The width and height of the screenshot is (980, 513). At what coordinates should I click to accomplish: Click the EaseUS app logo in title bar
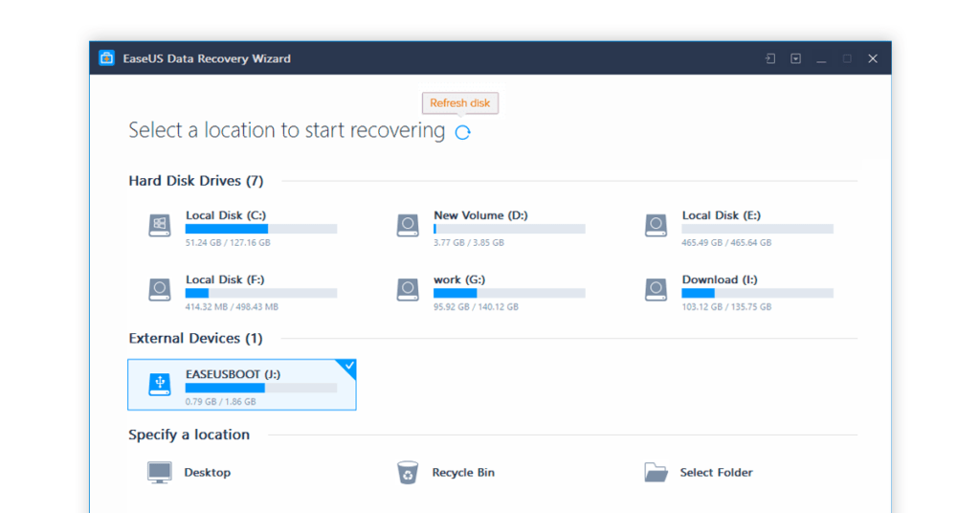point(107,58)
